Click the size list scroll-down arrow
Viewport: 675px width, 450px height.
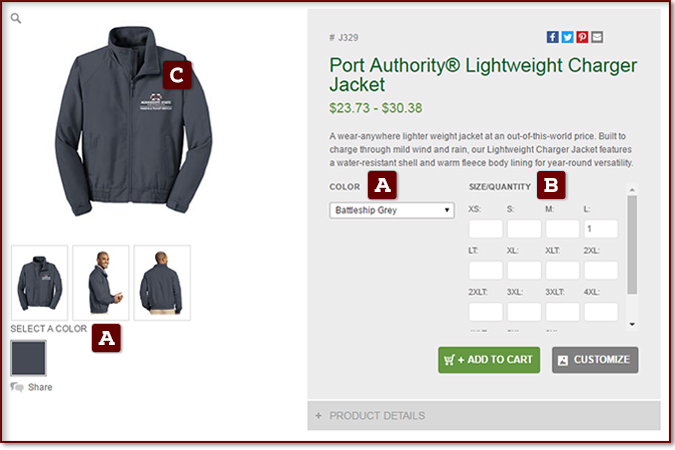632,324
